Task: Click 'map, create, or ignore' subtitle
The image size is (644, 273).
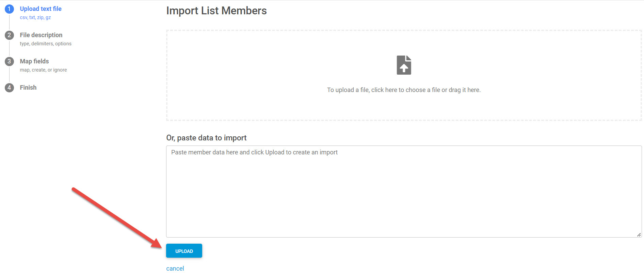Action: tap(43, 70)
